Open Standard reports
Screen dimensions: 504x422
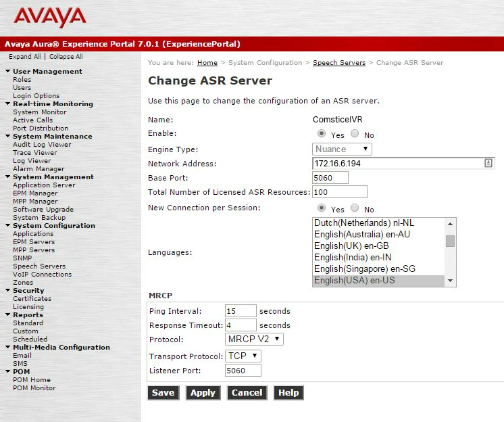(28, 323)
